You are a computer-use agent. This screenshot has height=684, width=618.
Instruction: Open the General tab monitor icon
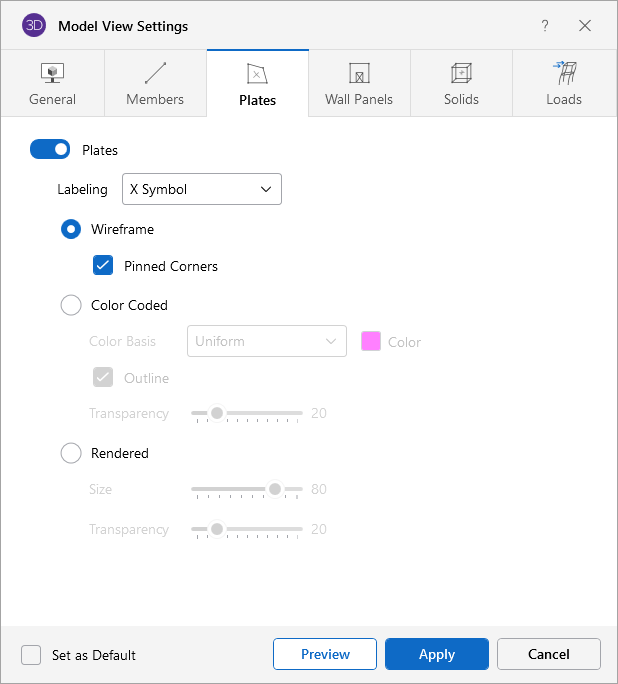pyautogui.click(x=52, y=73)
